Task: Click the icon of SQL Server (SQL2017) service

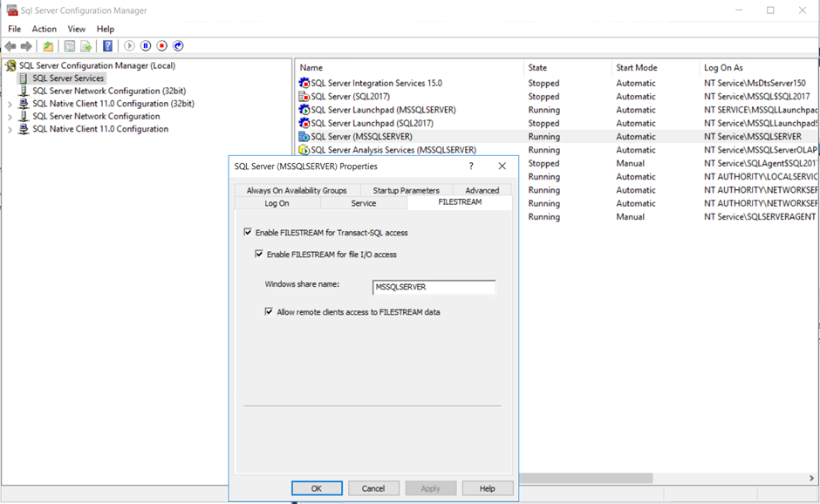Action: [x=304, y=97]
